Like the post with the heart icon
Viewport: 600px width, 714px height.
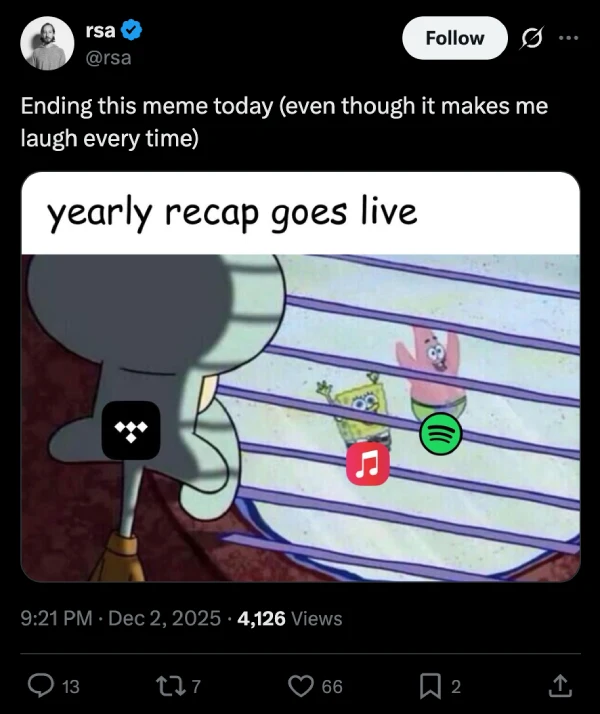[301, 686]
